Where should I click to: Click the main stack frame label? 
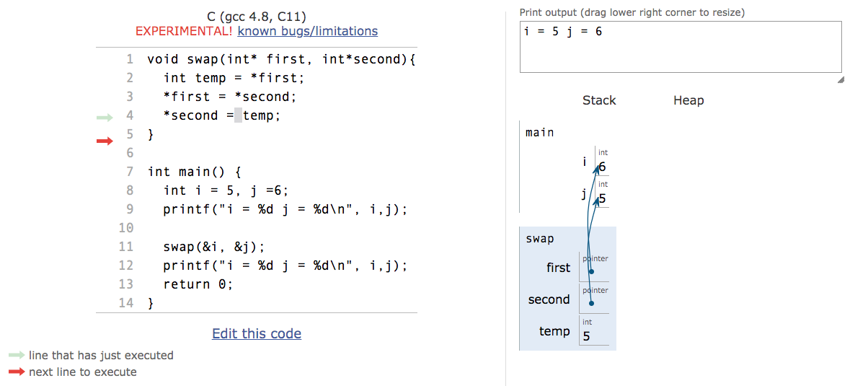coord(540,132)
